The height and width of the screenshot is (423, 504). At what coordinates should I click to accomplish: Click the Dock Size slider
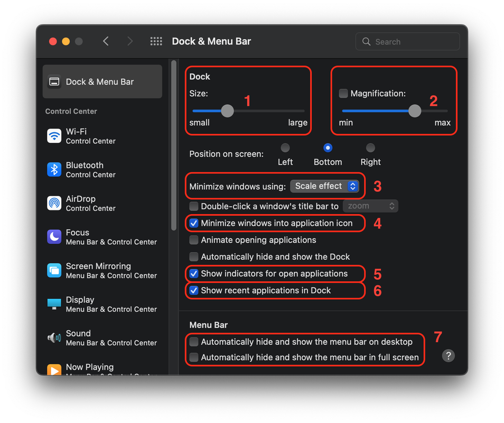click(x=248, y=111)
